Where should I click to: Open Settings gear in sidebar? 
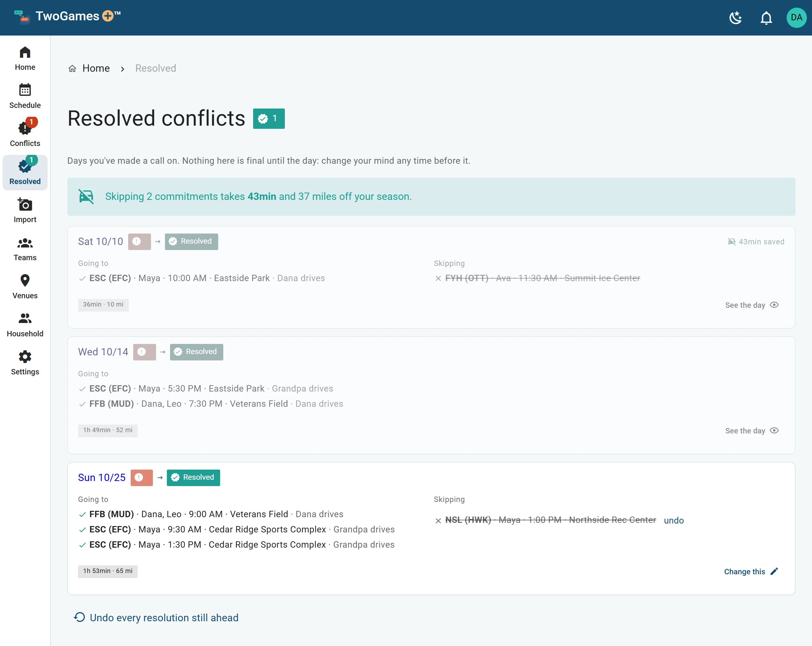(25, 363)
